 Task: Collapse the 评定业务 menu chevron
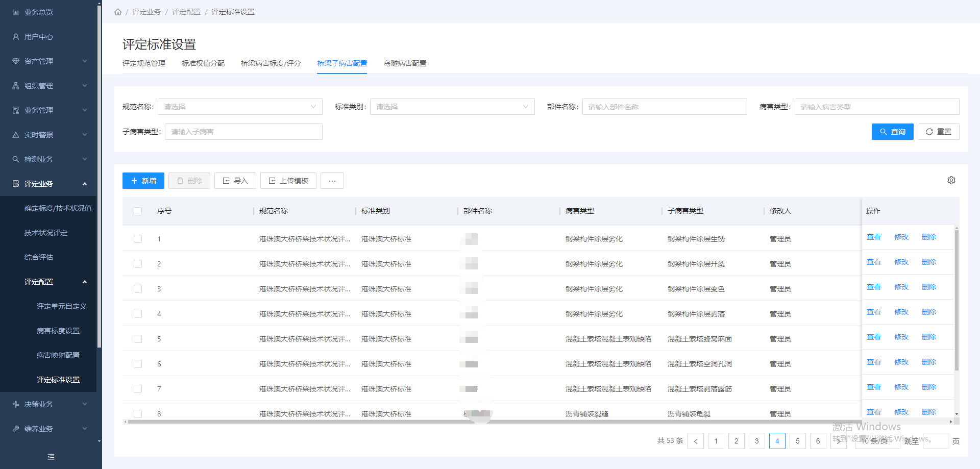(85, 184)
